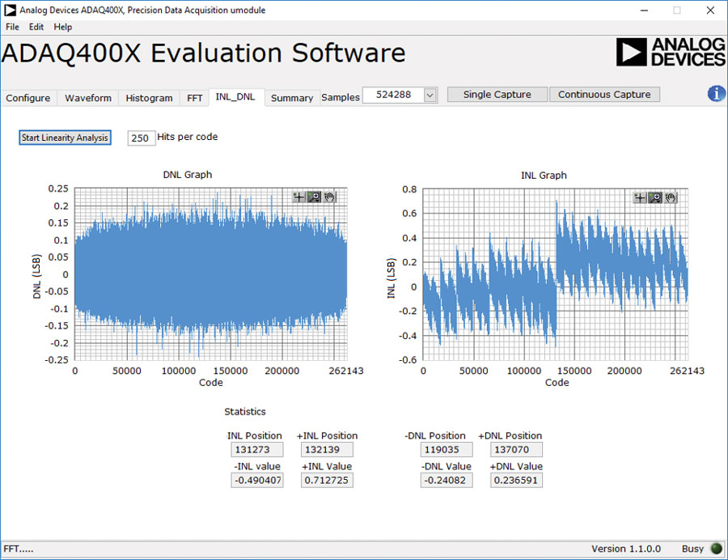Open the File menu
Viewport: 728px width, 560px height.
(x=12, y=27)
